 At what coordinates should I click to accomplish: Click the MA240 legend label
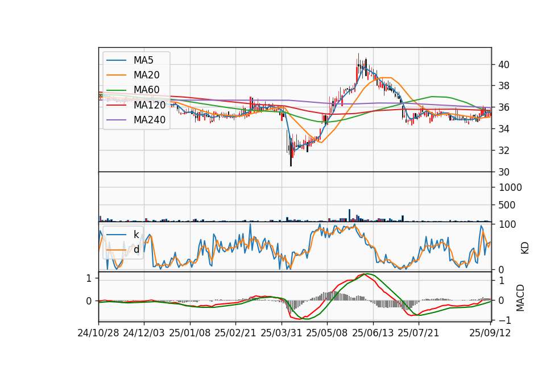tap(150, 120)
